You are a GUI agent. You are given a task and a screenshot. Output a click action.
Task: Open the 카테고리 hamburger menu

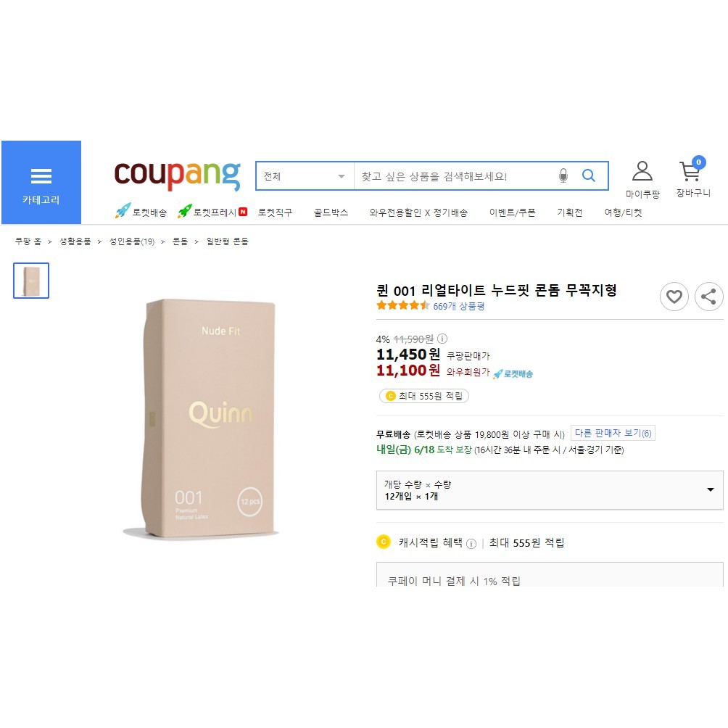click(x=41, y=183)
